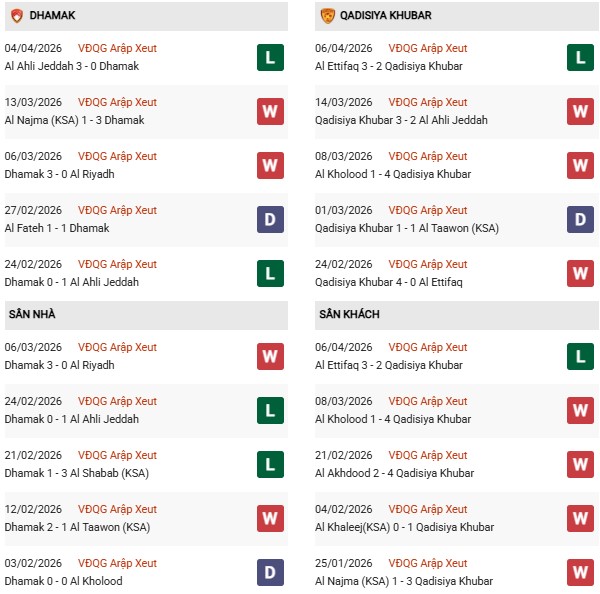Select the SÂN KHÁCH section header
The width and height of the screenshot is (600, 594).
[349, 314]
